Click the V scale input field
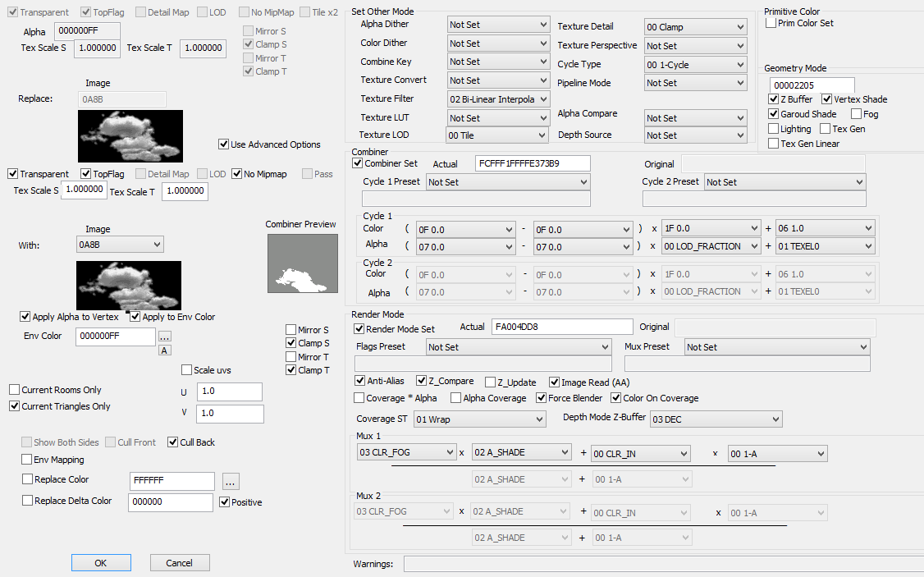Viewport: 924px width, 577px height. [x=230, y=414]
